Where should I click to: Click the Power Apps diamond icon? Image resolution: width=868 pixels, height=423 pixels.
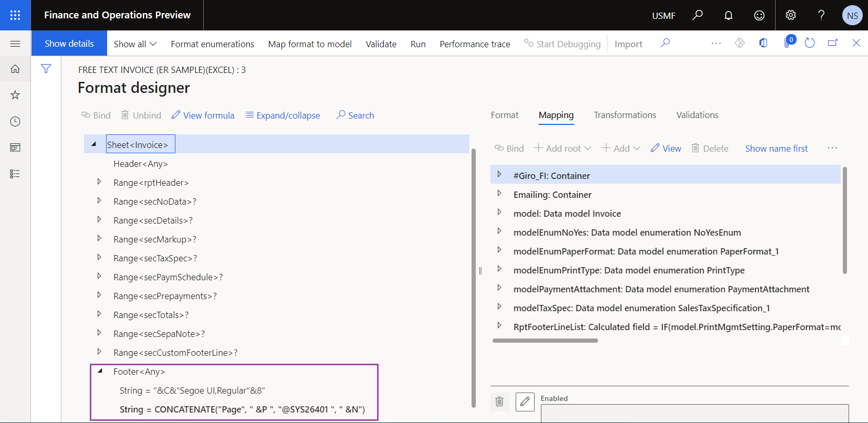coord(740,43)
